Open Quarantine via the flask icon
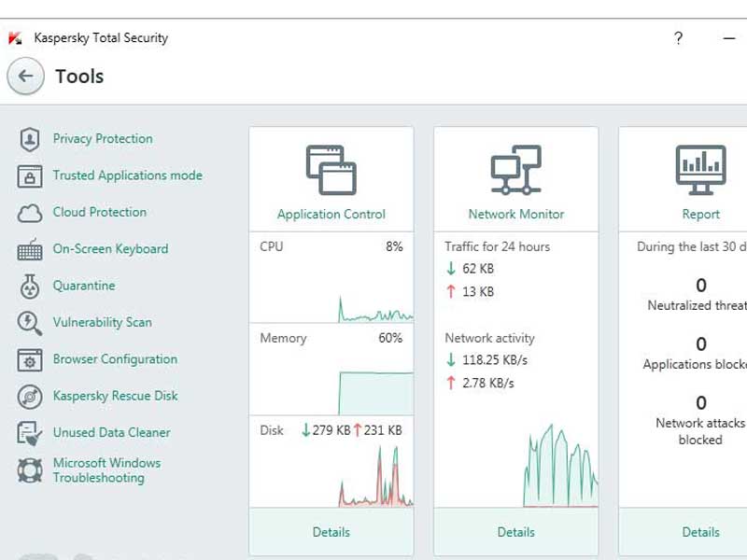This screenshot has height=560, width=747. tap(30, 286)
